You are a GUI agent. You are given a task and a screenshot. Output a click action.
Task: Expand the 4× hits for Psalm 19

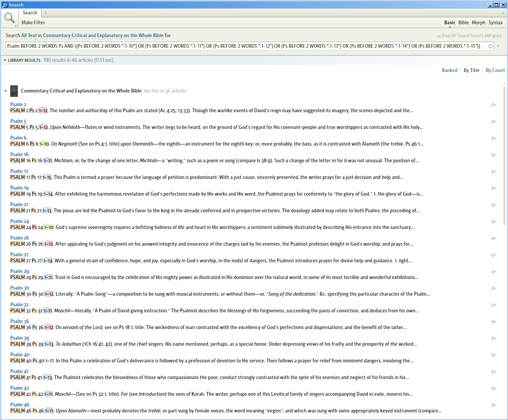point(494,188)
